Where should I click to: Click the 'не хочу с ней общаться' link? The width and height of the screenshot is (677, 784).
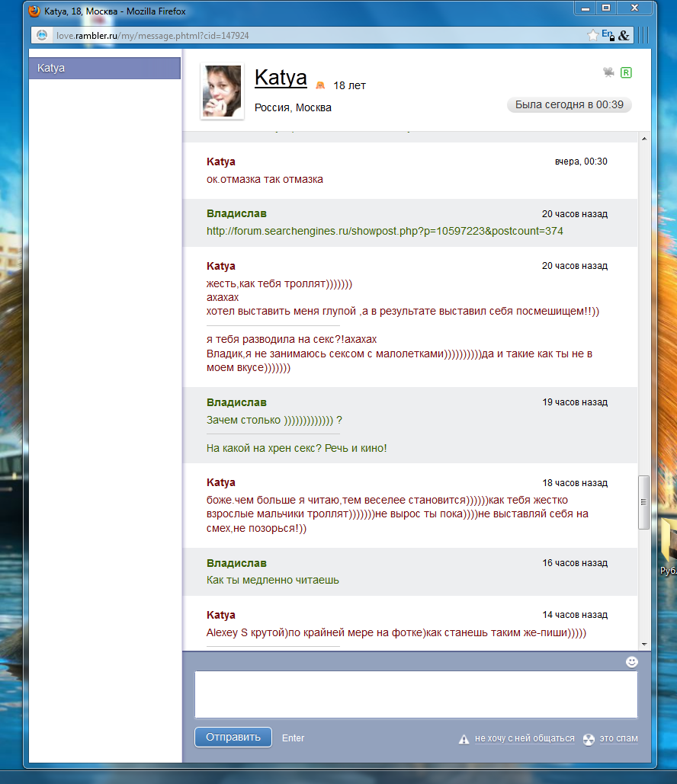click(525, 738)
